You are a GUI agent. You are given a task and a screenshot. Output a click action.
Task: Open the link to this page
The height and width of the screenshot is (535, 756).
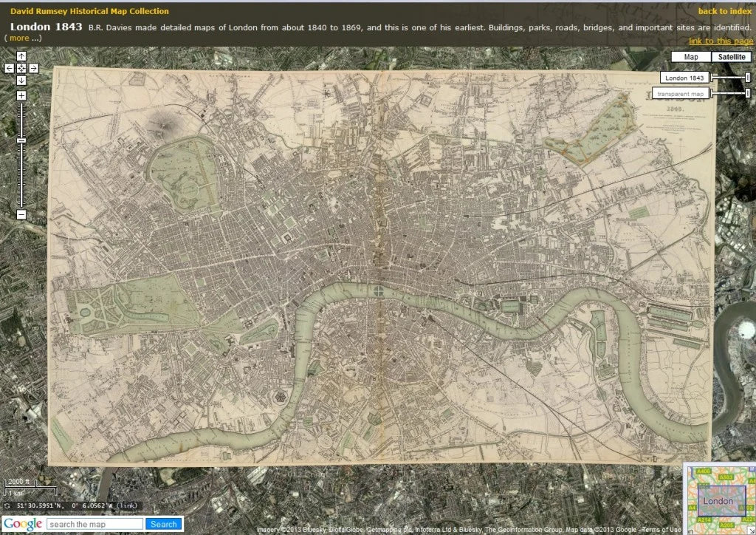(721, 41)
